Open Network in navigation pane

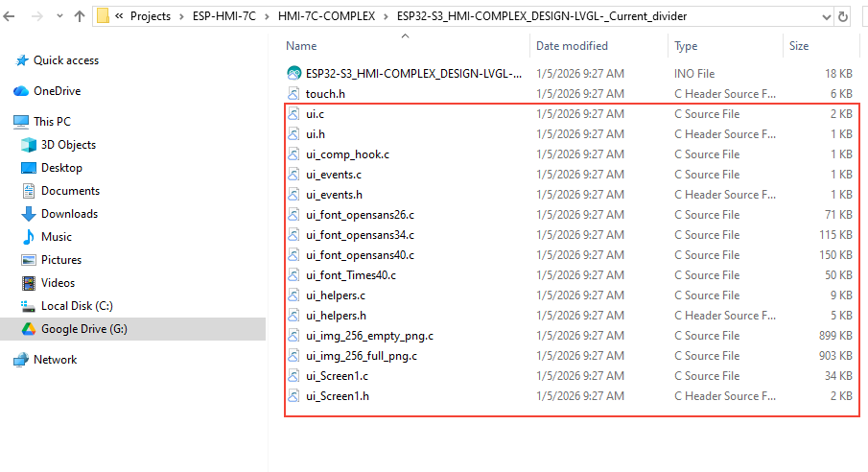55,360
